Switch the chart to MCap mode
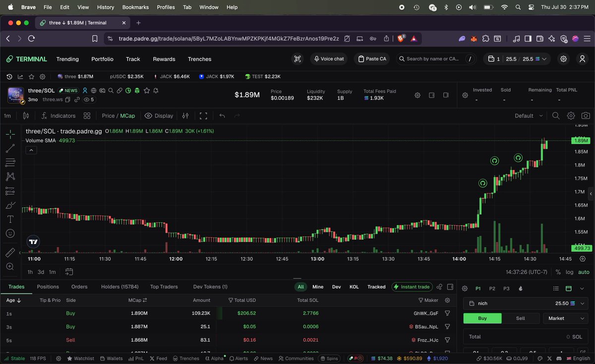This screenshot has width=595, height=364. click(127, 116)
